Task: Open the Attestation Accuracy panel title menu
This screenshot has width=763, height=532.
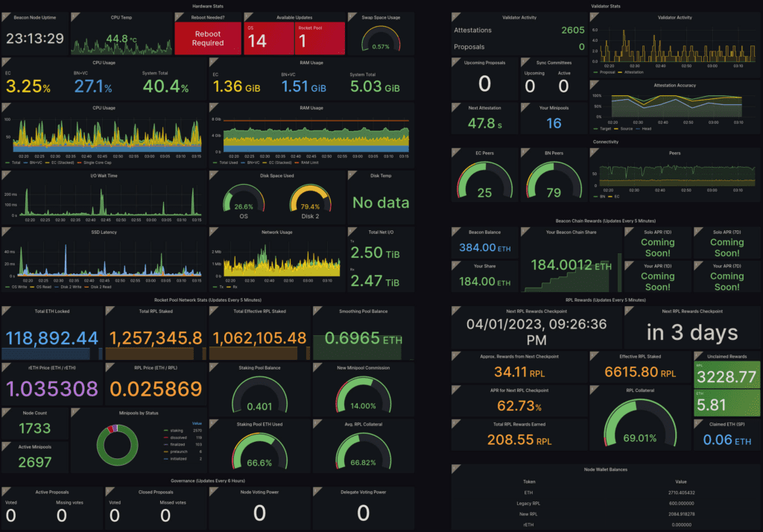Action: [x=674, y=85]
